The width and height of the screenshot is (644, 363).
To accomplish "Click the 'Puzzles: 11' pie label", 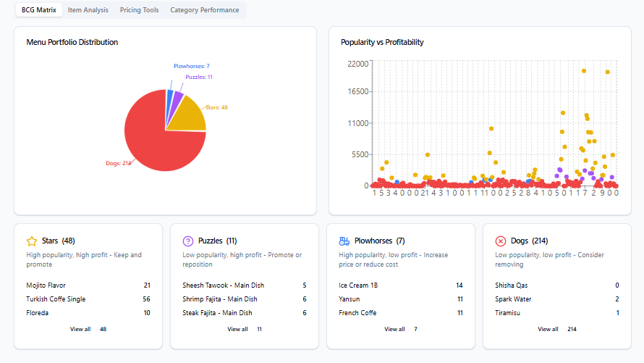I will [199, 77].
